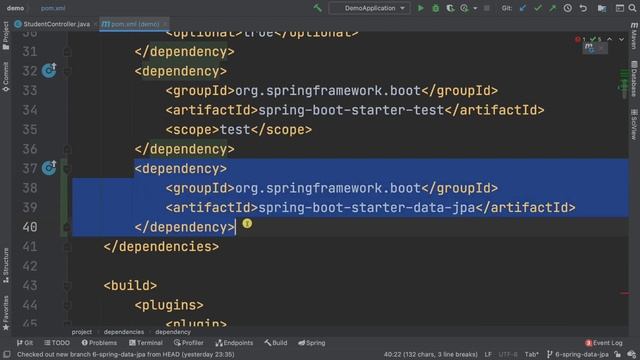Screen dimensions: 640x360
Task: Open the Event Log
Action: (x=604, y=343)
